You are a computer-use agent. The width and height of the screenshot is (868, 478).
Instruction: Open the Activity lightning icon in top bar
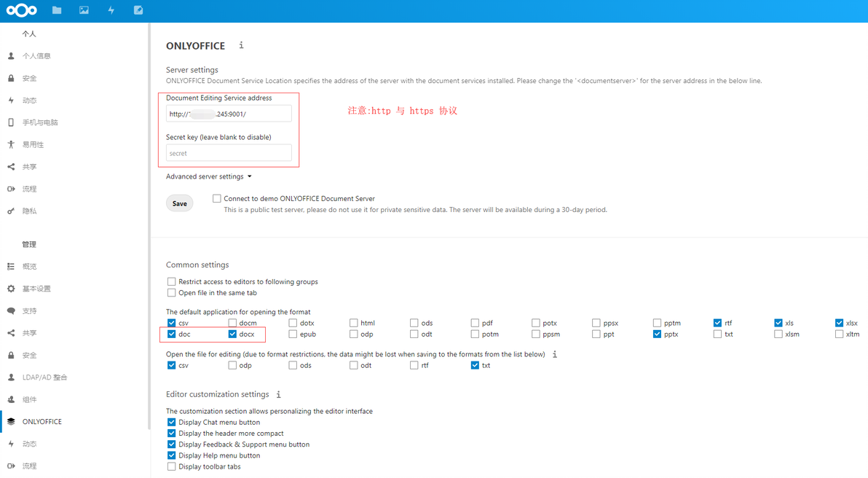click(111, 10)
